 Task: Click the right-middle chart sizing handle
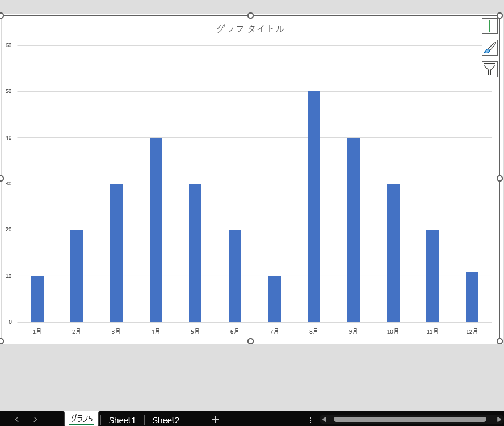[x=499, y=178]
